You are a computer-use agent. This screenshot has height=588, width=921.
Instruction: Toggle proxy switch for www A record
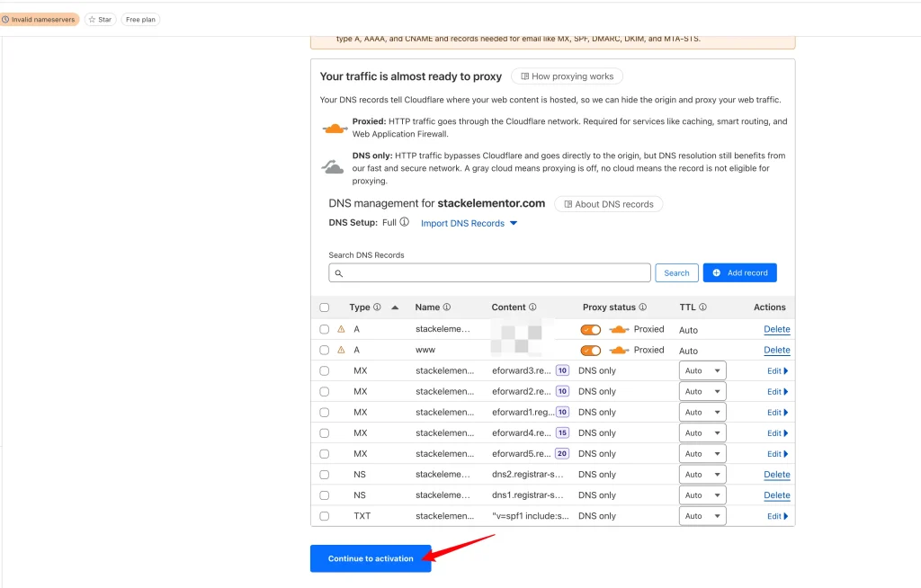590,351
